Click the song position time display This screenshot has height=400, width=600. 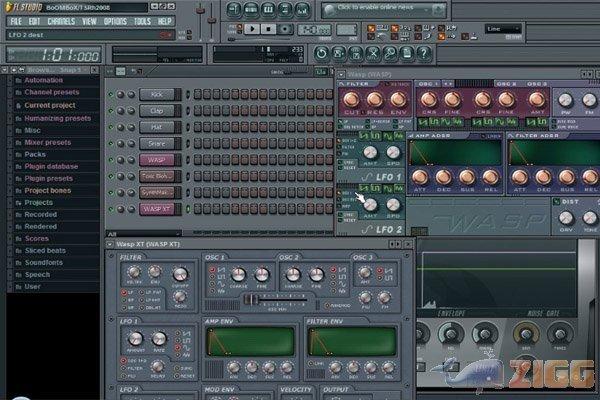[x=55, y=54]
